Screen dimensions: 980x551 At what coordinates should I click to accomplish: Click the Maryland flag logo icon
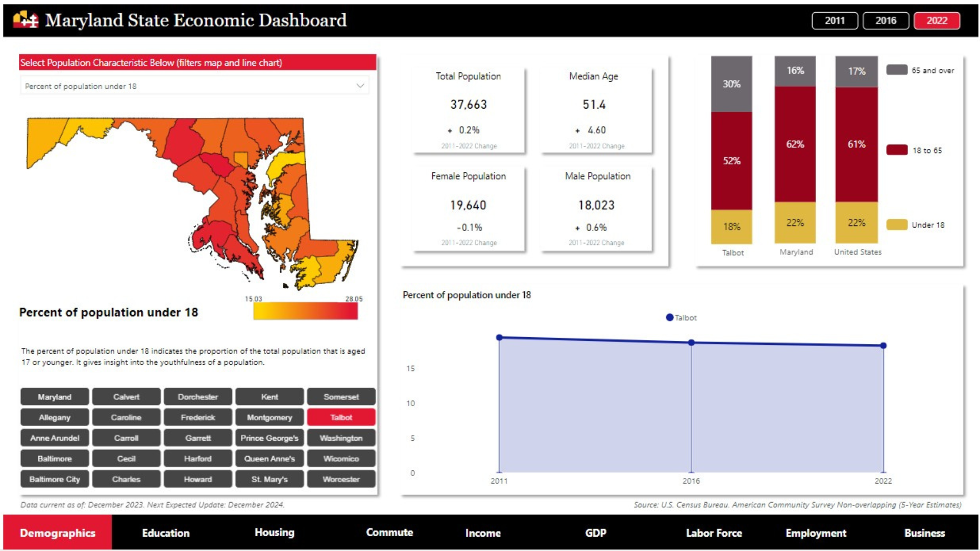(x=26, y=20)
